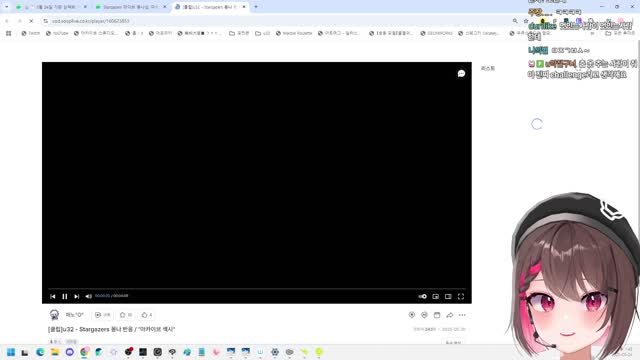The image size is (640, 360).
Task: Add video to favorites with star button
Action: pos(126,315)
